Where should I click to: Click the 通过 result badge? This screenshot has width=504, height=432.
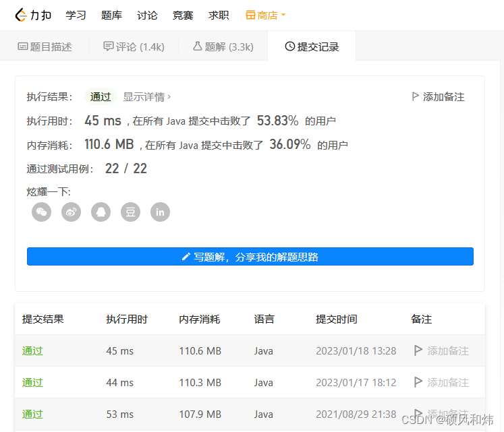[x=101, y=96]
